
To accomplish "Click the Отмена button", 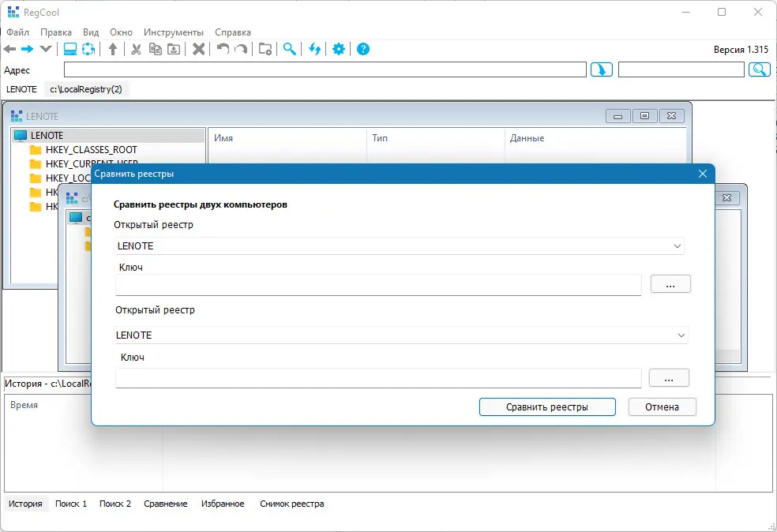I will (x=662, y=407).
